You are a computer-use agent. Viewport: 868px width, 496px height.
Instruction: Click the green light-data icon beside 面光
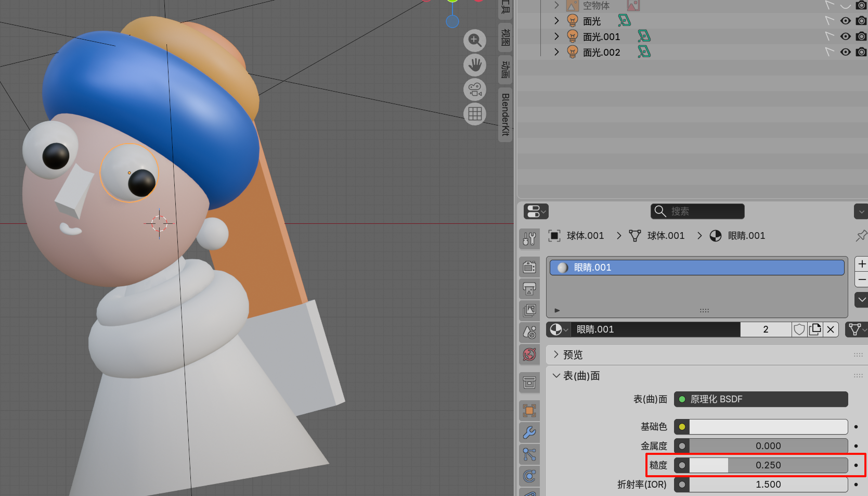(624, 21)
